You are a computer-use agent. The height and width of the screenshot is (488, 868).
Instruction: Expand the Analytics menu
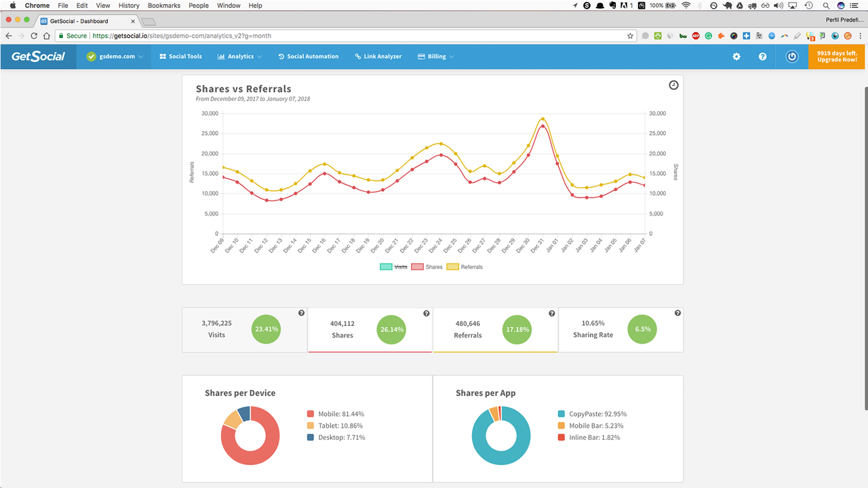(239, 56)
